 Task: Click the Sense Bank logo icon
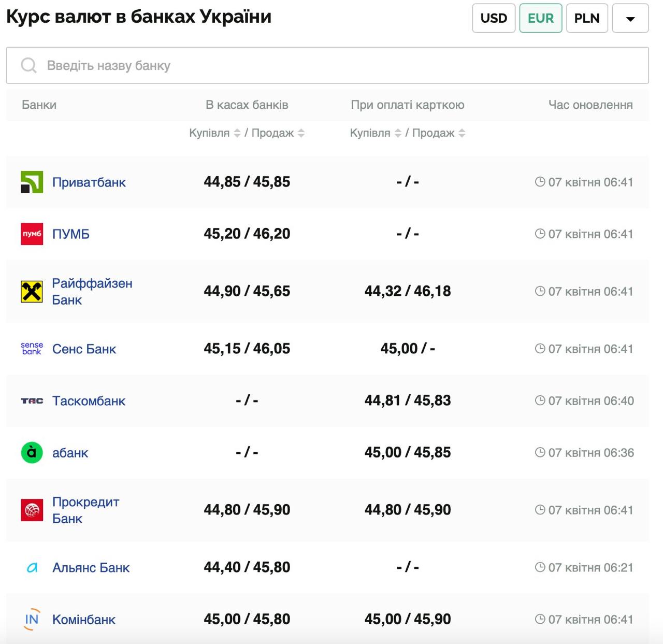click(x=32, y=349)
